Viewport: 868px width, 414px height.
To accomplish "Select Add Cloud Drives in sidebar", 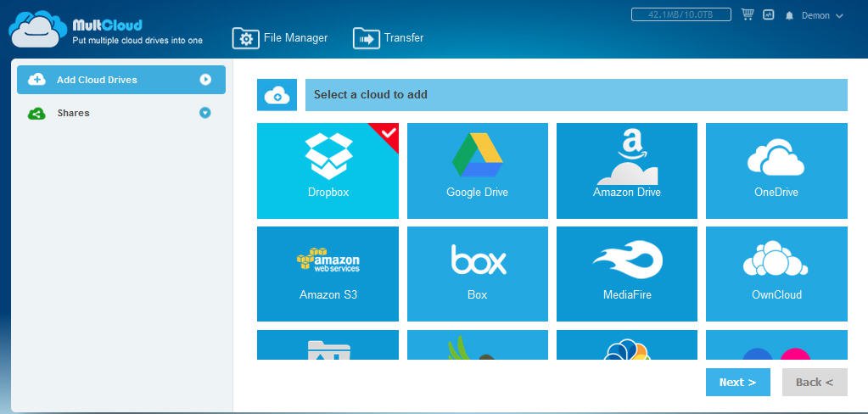I will point(121,80).
